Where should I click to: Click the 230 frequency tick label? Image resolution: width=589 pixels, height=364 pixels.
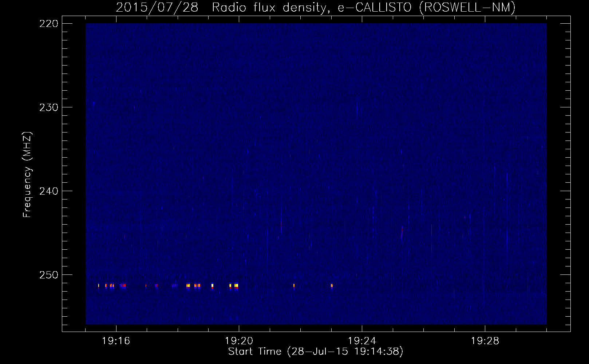48,107
